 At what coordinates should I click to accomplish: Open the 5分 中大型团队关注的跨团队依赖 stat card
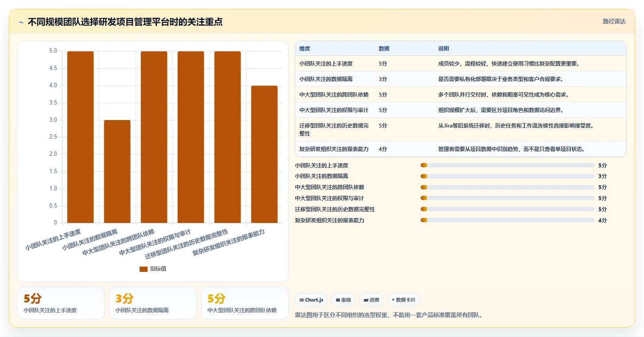coord(245,303)
